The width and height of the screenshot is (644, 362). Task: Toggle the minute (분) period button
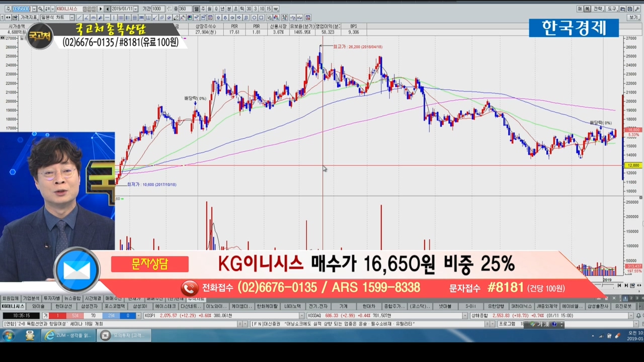(x=229, y=9)
